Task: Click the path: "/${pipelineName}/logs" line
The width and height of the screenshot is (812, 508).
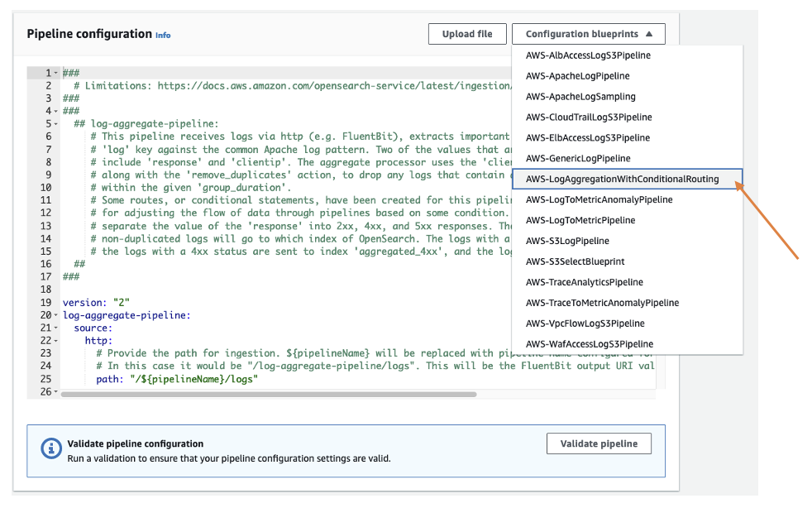Action: (177, 379)
